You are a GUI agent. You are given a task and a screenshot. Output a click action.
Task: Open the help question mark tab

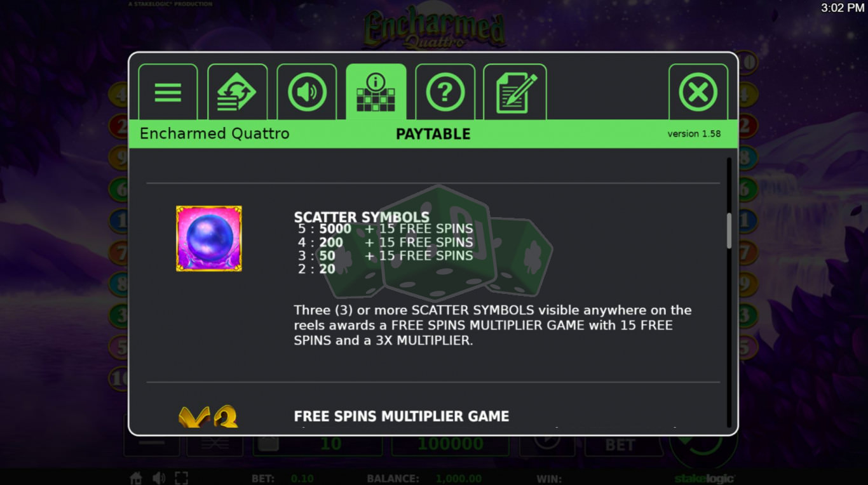(445, 92)
